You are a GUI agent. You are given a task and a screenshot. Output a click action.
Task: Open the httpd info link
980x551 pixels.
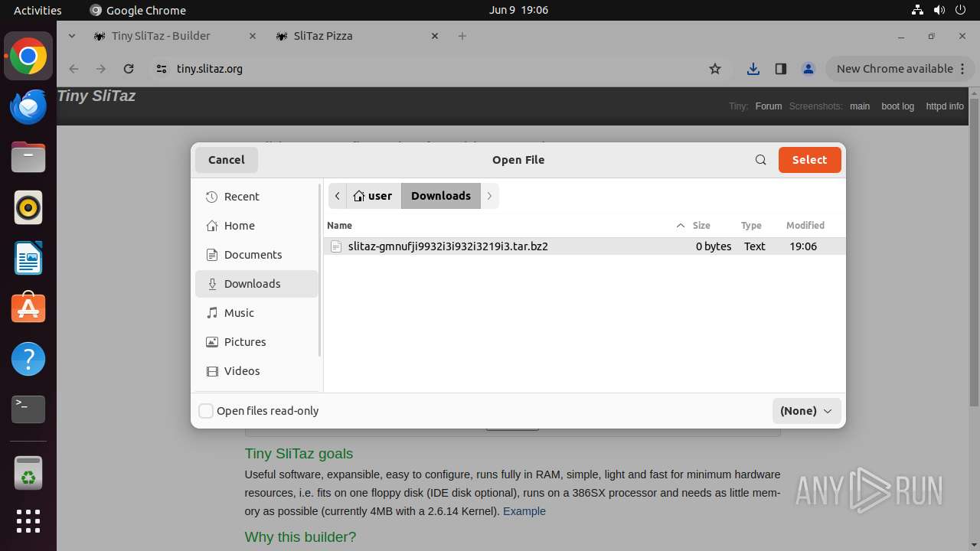tap(945, 106)
